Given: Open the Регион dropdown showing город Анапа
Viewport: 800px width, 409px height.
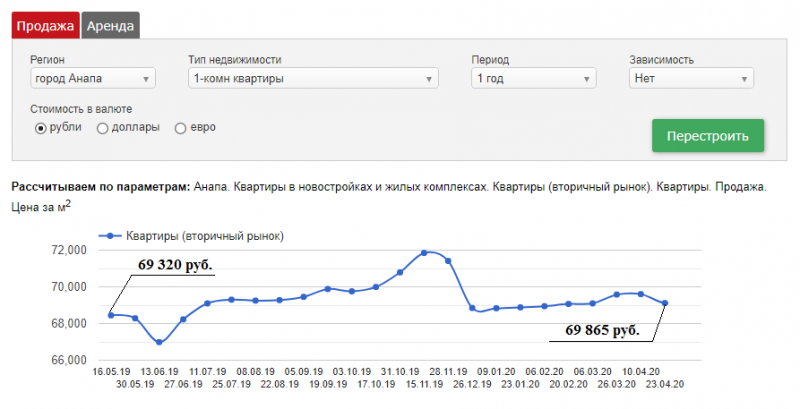Looking at the screenshot, I should (x=92, y=79).
